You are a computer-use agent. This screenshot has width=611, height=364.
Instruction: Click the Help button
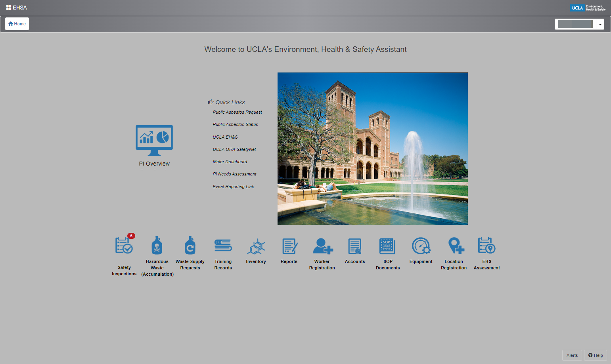point(596,355)
